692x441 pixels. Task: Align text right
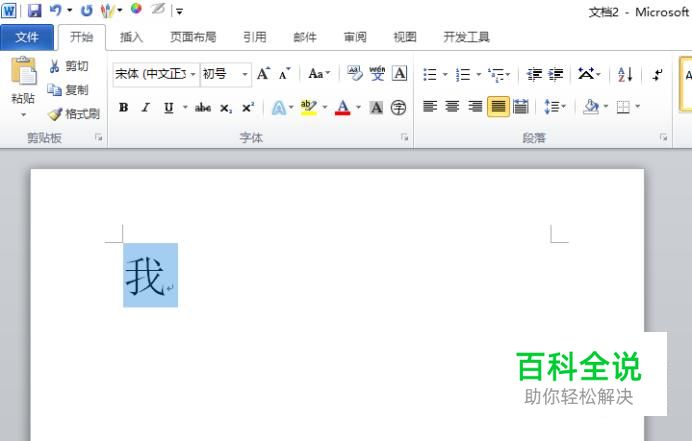(x=475, y=106)
